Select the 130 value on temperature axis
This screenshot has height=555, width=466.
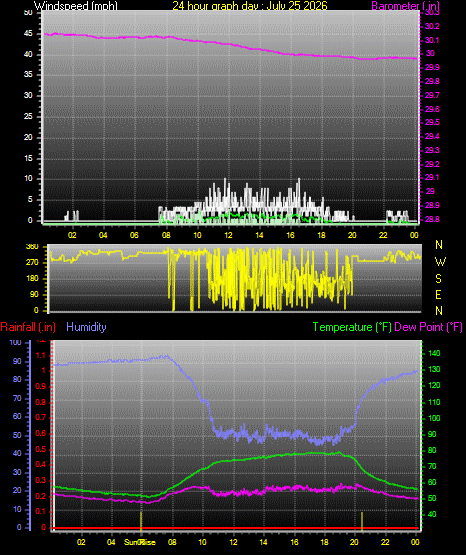[434, 370]
